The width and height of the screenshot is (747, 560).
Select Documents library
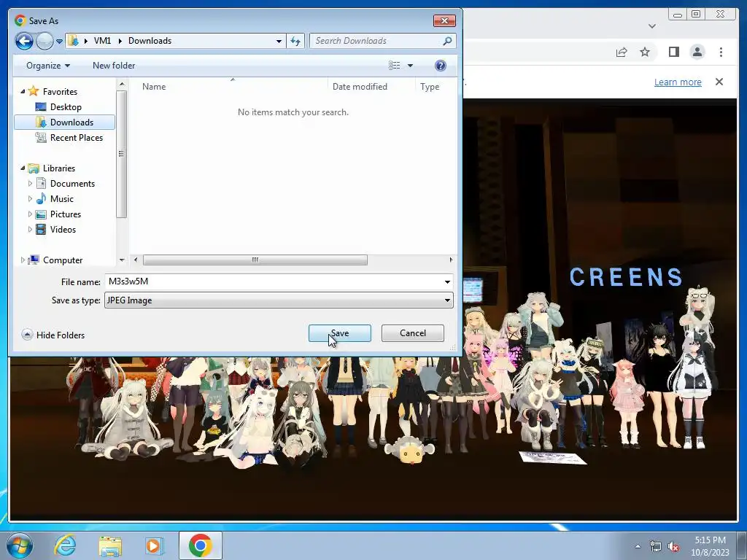coord(66,184)
